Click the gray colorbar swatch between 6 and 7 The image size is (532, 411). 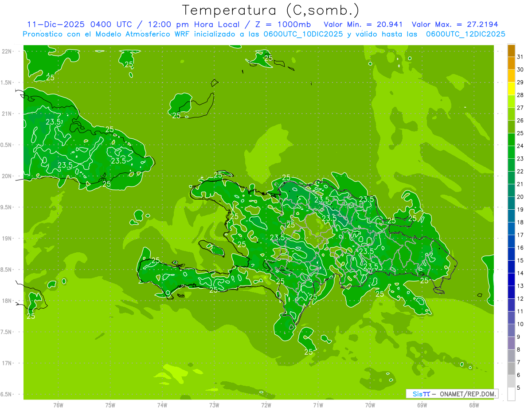coord(511,368)
